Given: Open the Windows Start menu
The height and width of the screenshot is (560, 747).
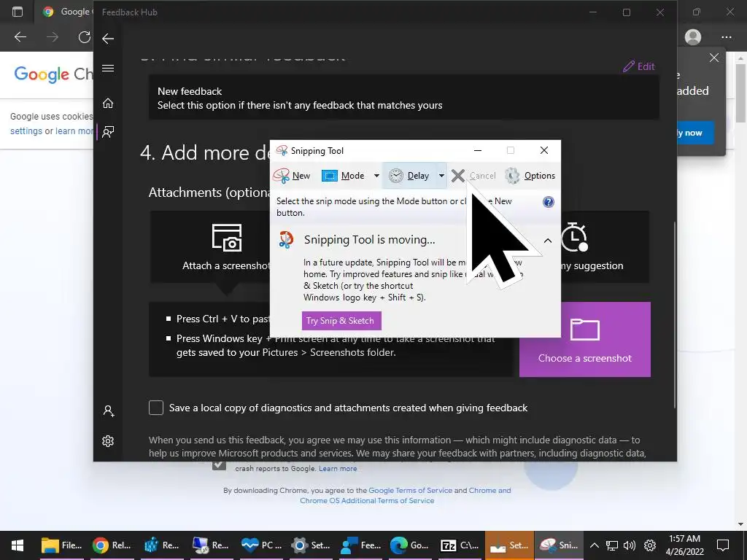Looking at the screenshot, I should (18, 545).
